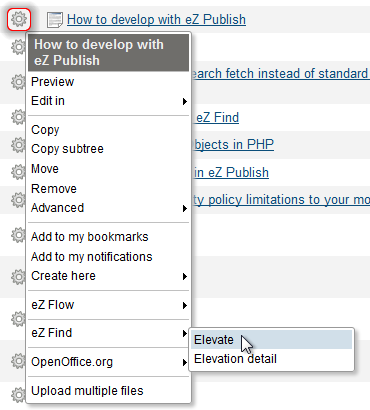Click the document icon before 'How to develop with eZ Publish'

(x=55, y=20)
